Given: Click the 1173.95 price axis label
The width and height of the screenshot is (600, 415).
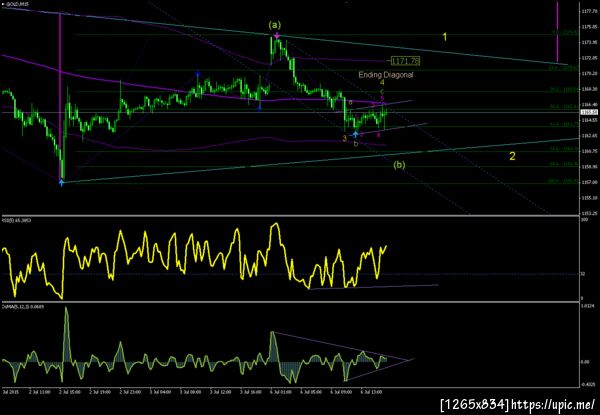Looking at the screenshot, I should tap(588, 42).
